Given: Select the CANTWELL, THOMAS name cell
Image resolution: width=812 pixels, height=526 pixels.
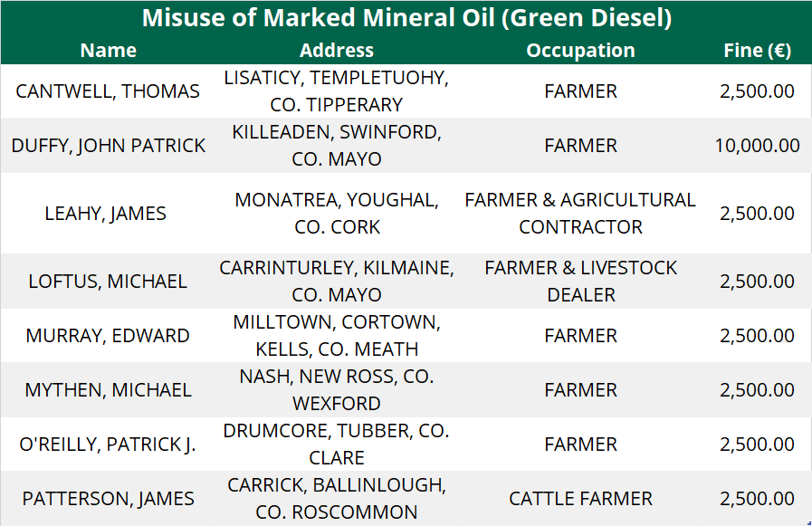Looking at the screenshot, I should tap(109, 91).
